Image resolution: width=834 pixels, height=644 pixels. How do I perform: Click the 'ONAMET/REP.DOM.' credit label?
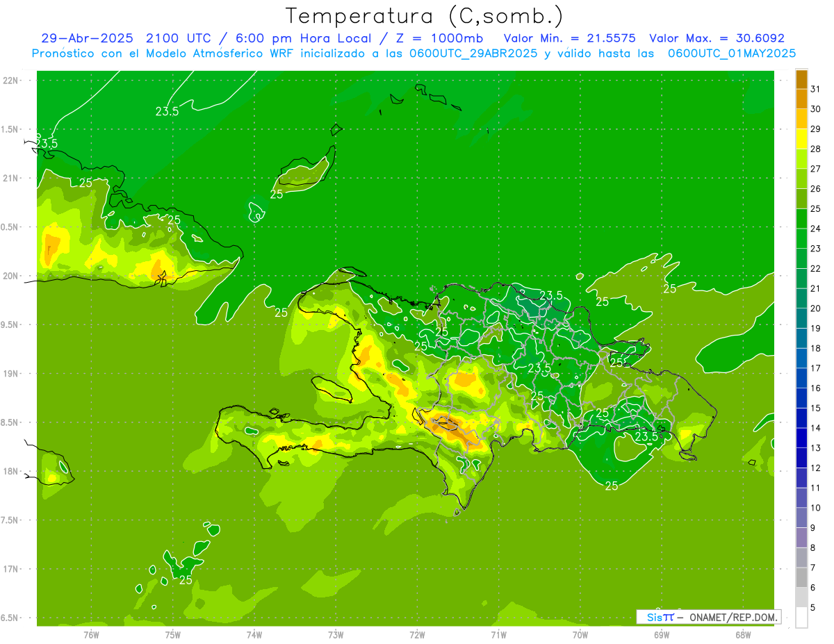[x=734, y=617]
